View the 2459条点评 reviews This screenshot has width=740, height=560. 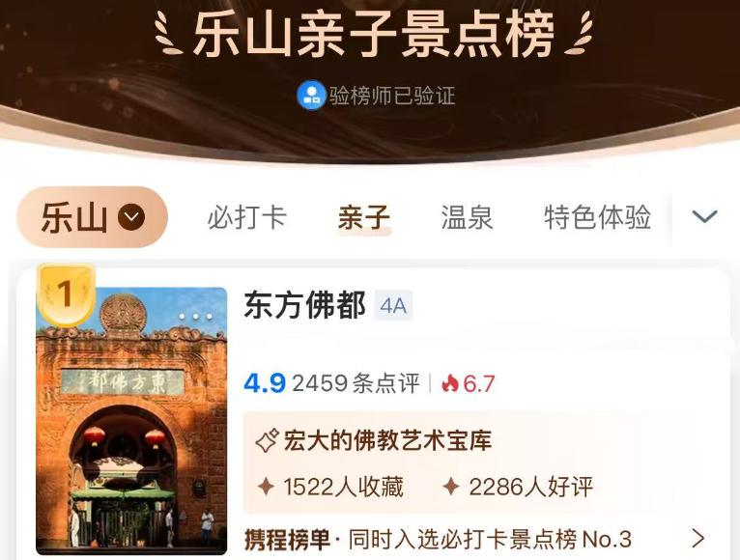point(356,383)
